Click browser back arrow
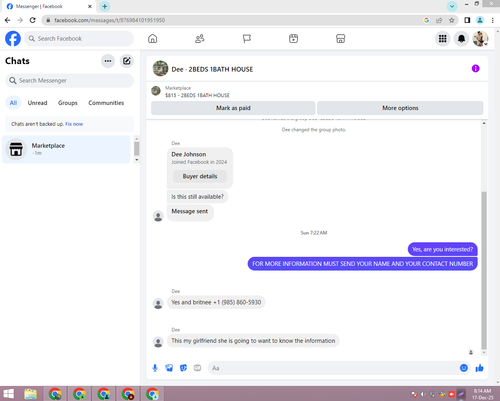The width and height of the screenshot is (500, 401). coord(8,20)
